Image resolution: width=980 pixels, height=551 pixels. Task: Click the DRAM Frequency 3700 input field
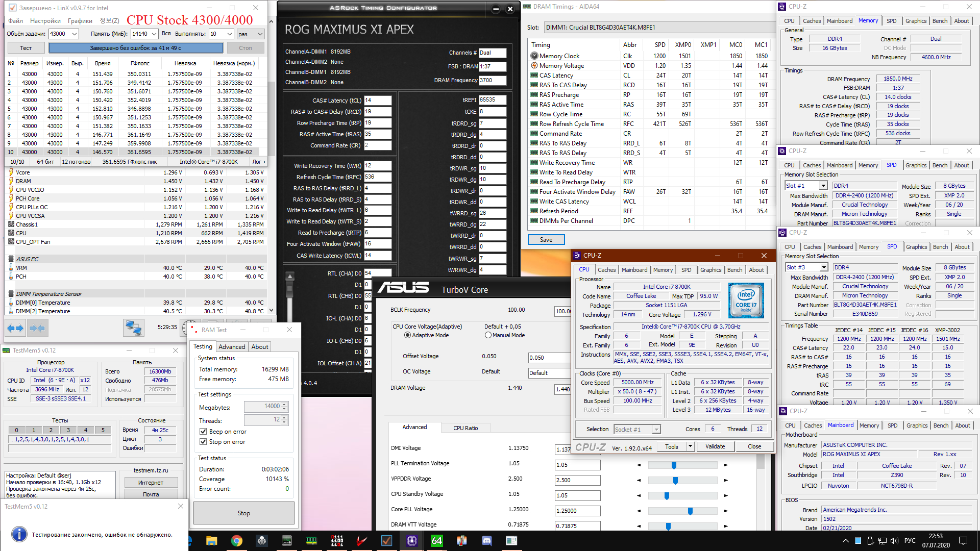[492, 80]
